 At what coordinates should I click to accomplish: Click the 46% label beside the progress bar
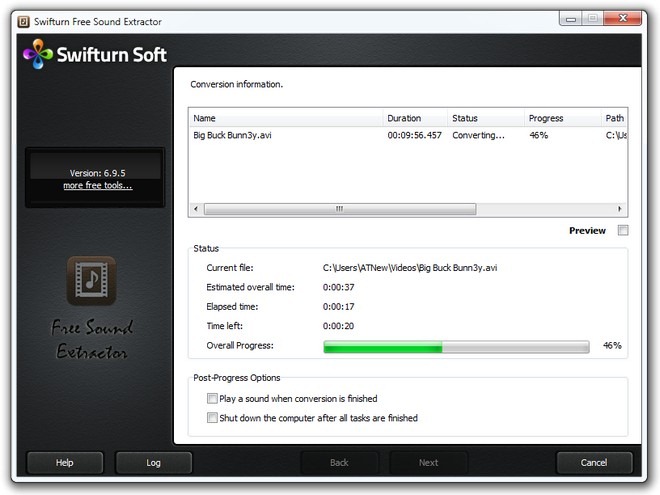click(x=612, y=346)
